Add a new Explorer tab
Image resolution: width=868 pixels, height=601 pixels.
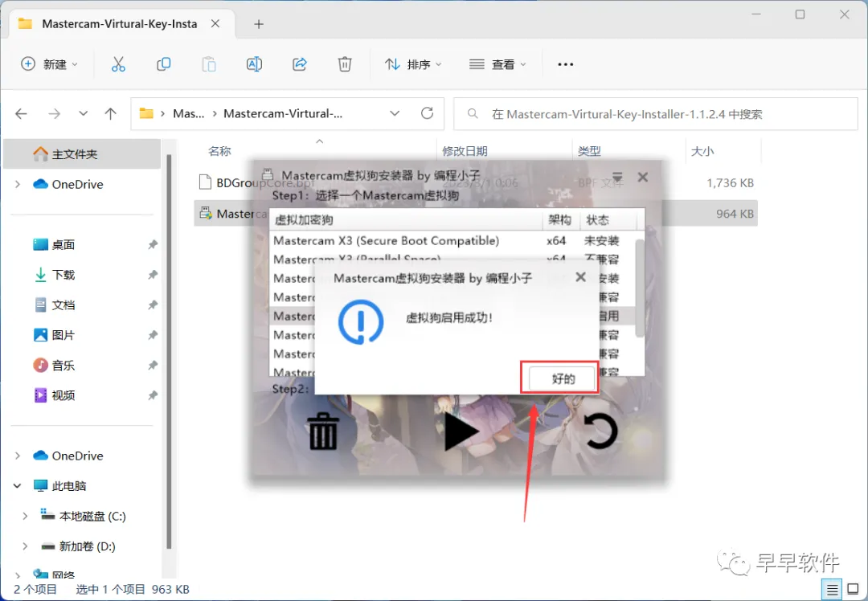click(x=259, y=24)
